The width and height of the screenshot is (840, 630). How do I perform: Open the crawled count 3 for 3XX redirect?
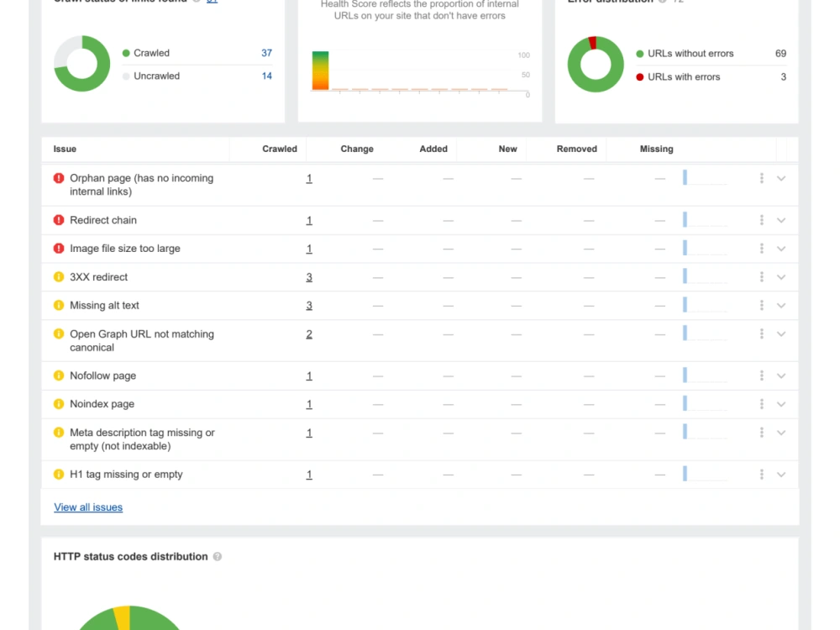(x=309, y=277)
